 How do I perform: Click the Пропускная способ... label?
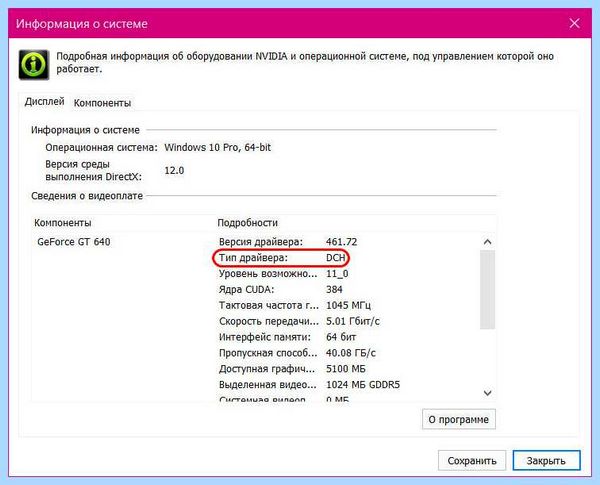click(x=268, y=353)
